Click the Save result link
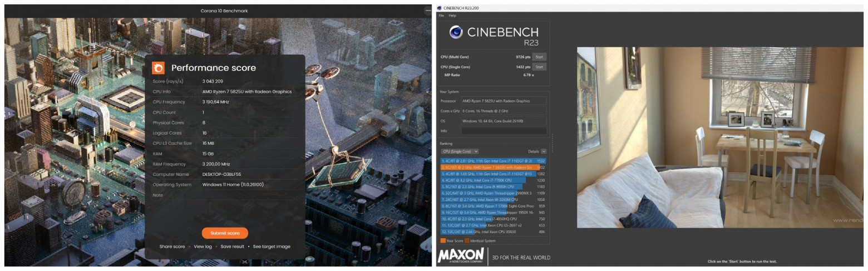This screenshot has width=868, height=271. point(232,247)
